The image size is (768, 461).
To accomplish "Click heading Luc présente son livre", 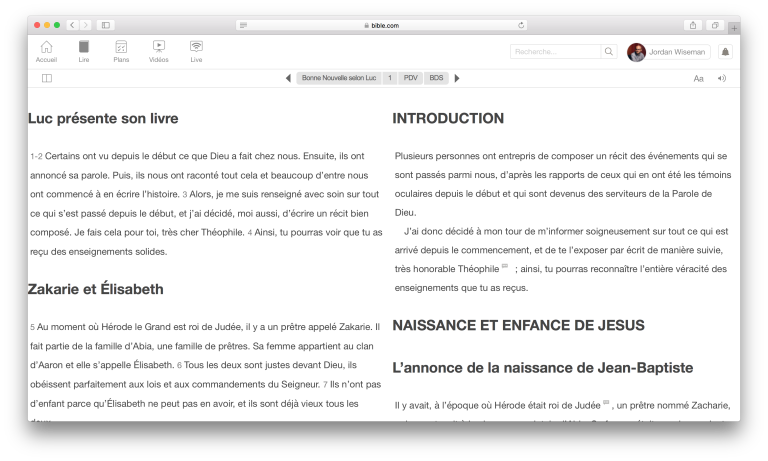I will tap(103, 119).
